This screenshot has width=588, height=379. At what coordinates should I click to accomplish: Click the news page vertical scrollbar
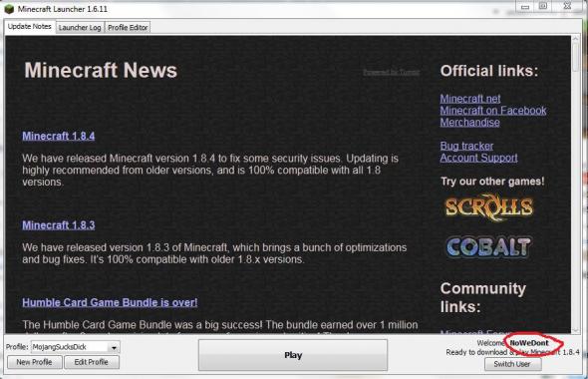[576, 184]
